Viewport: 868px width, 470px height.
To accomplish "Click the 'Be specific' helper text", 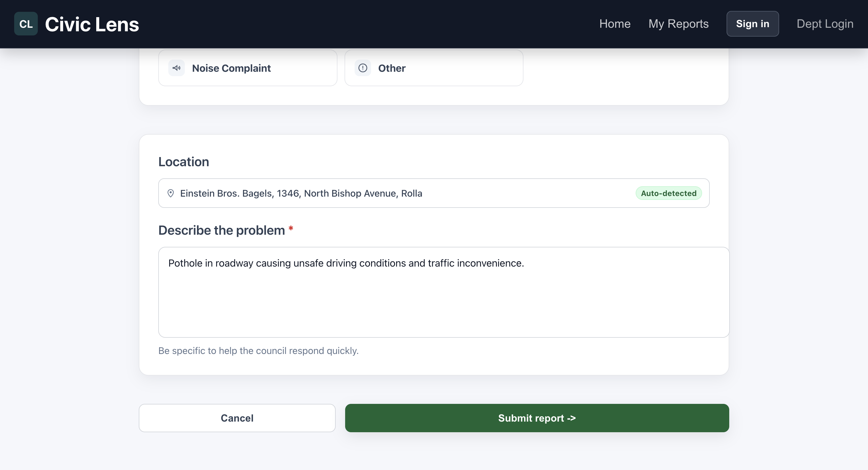I will 258,351.
